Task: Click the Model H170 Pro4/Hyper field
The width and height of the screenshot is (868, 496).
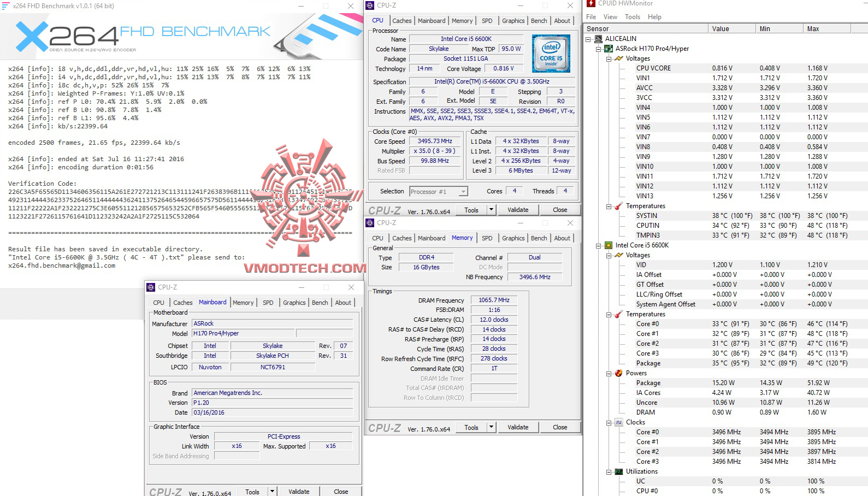Action: [x=243, y=333]
